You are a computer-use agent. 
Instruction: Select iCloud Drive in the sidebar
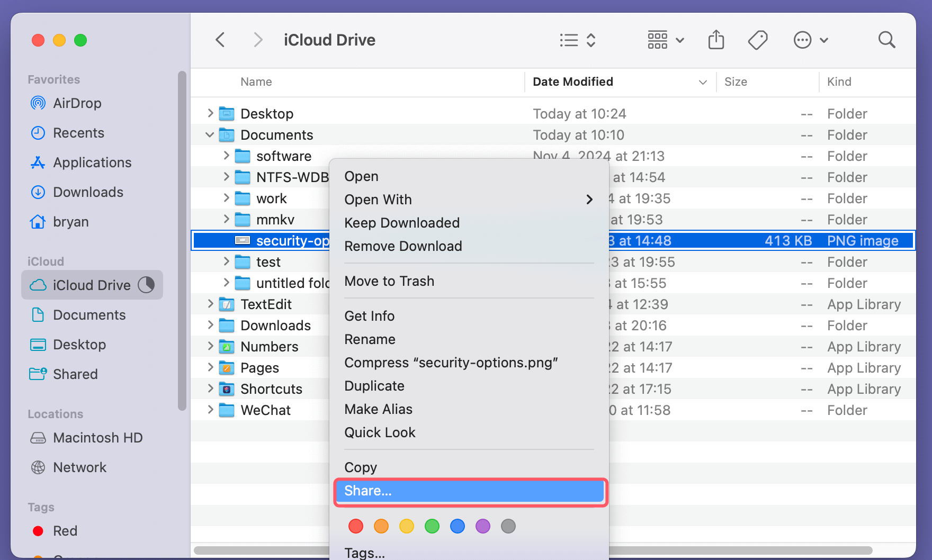pos(92,285)
